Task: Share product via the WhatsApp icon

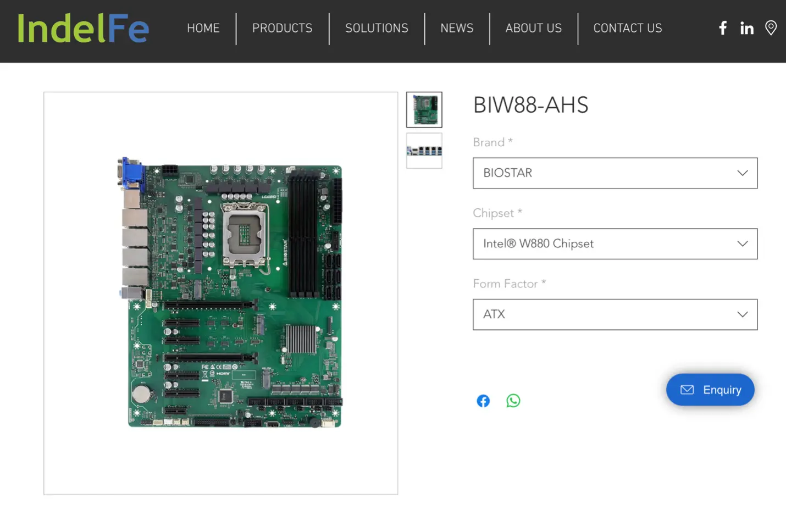Action: [x=513, y=401]
